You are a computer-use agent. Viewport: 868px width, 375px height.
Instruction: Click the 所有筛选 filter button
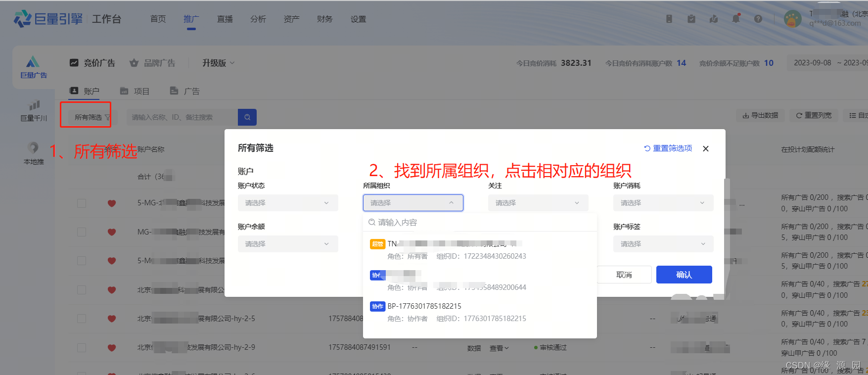click(92, 117)
